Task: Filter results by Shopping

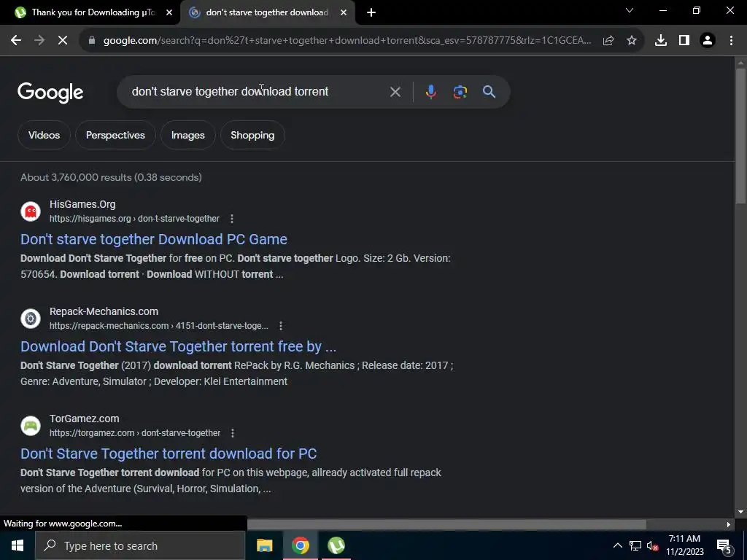Action: [x=252, y=135]
